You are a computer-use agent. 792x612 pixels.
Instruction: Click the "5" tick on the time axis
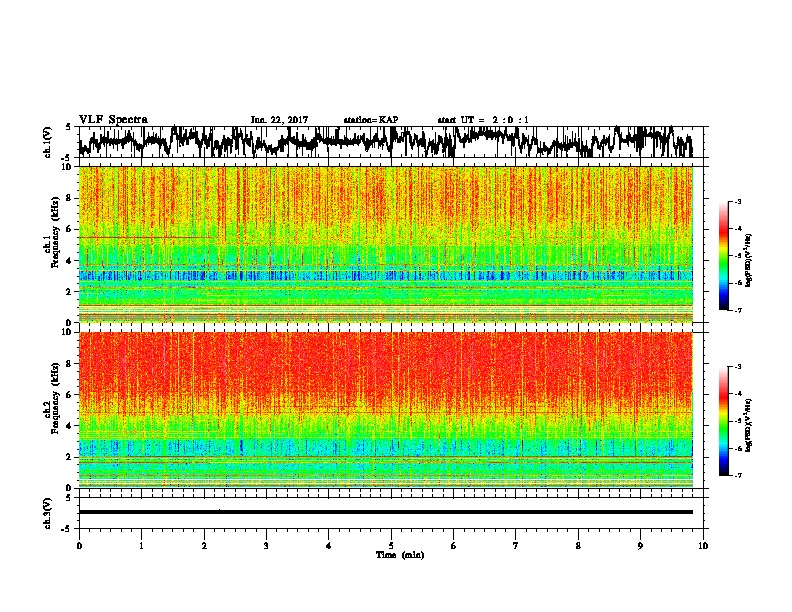click(x=391, y=546)
